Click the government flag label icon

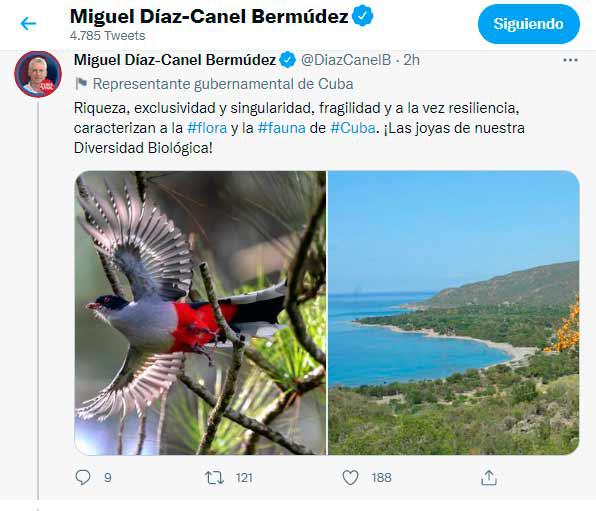tap(81, 84)
